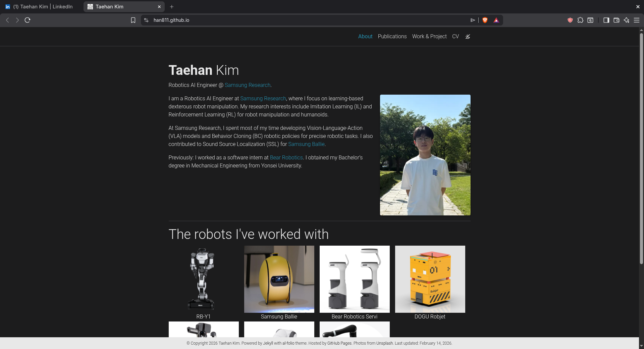The width and height of the screenshot is (644, 349).
Task: Go to the Work & Project page
Action: pyautogui.click(x=429, y=37)
